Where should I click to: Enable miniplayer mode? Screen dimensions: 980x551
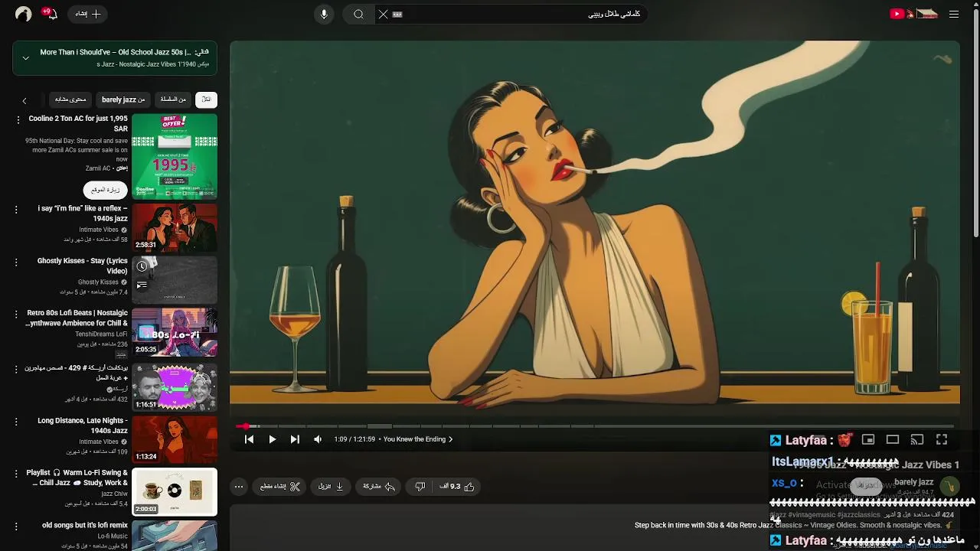868,439
